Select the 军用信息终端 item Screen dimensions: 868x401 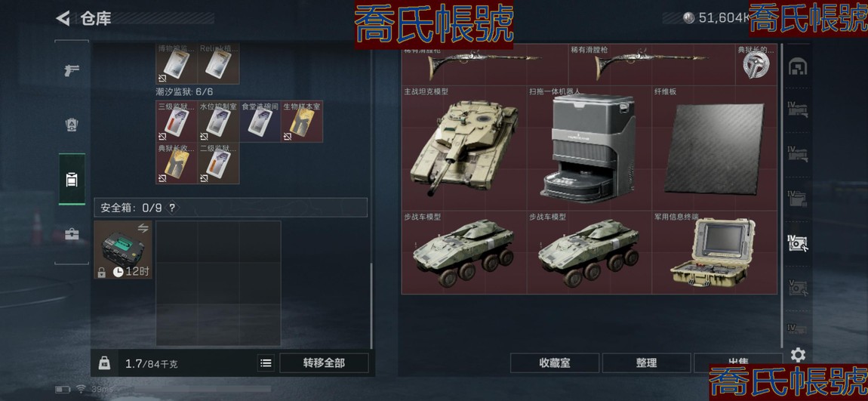pyautogui.click(x=714, y=252)
